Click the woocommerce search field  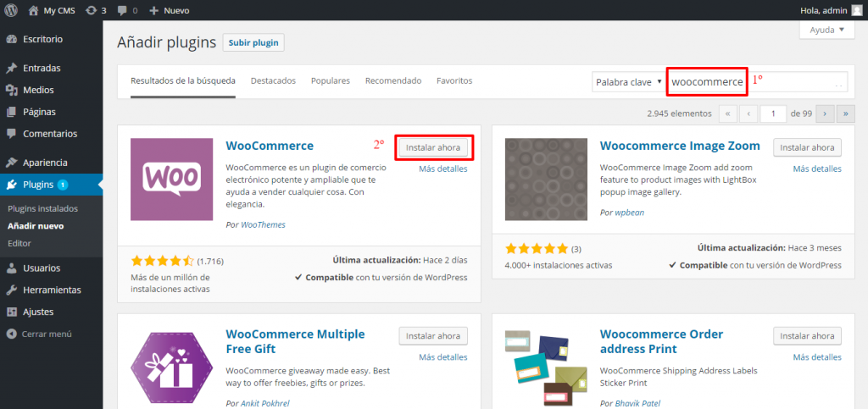tap(757, 82)
